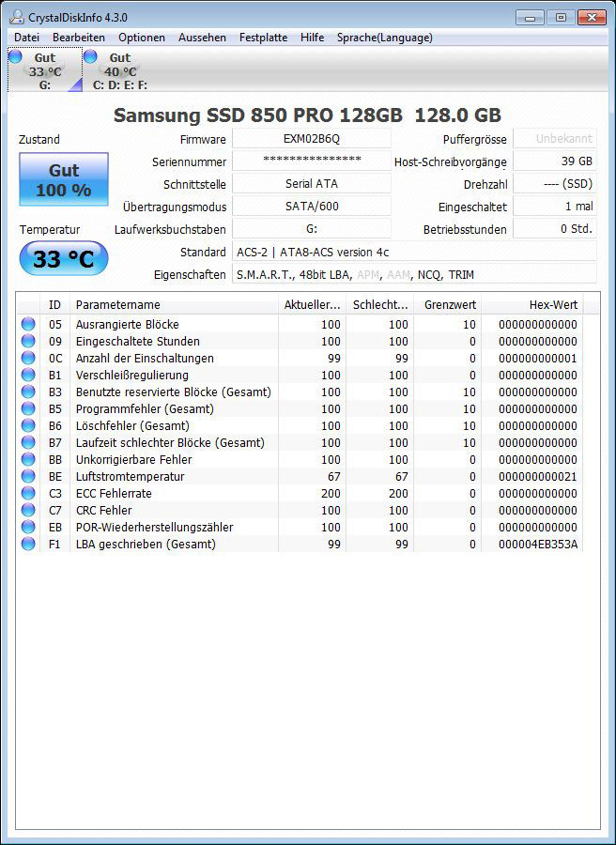This screenshot has height=845, width=616.
Task: Click the Eigenschaften field listing S.M.A.R.T.
Action: point(414,274)
